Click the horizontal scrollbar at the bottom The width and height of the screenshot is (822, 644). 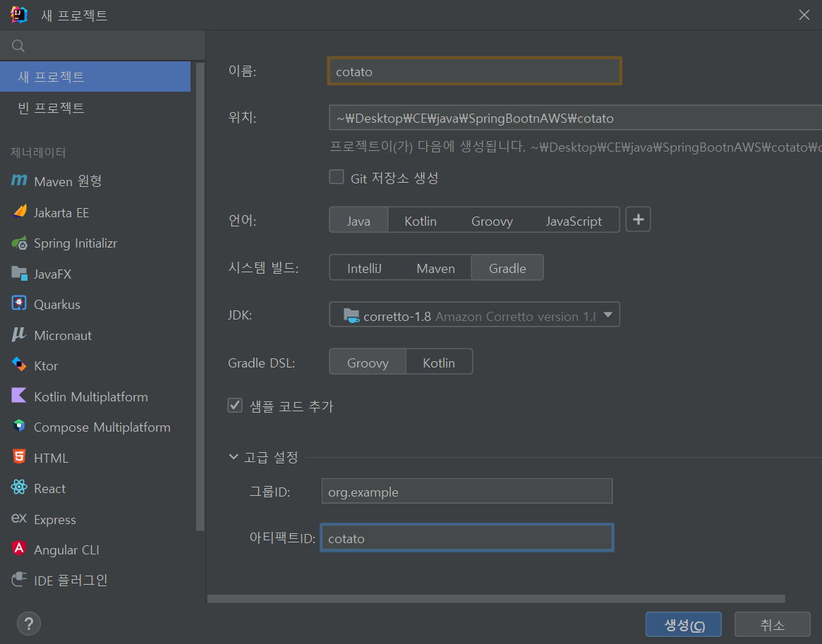coord(496,598)
